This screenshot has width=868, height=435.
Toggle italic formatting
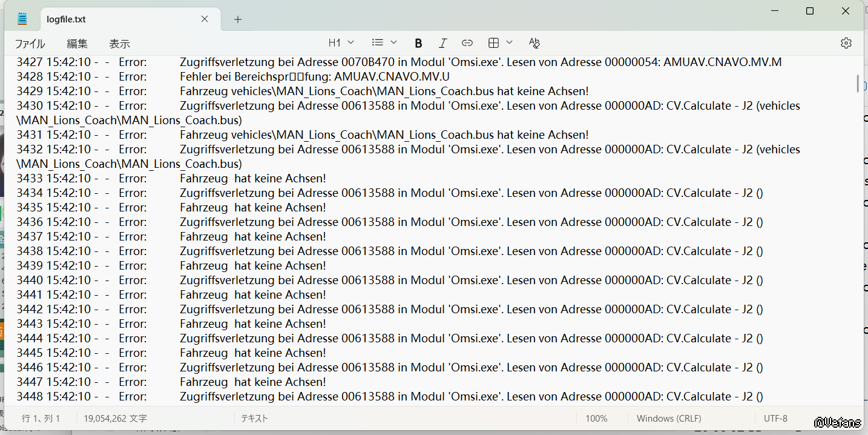[x=442, y=43]
